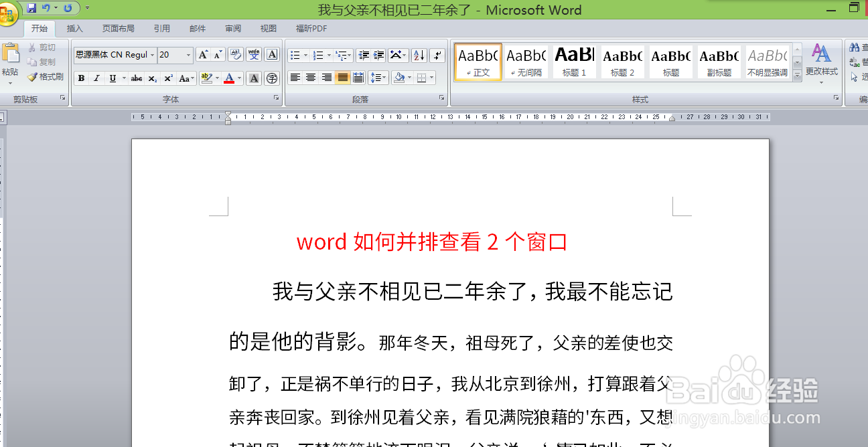Open the 福昕PDF tab
Image resolution: width=868 pixels, height=447 pixels.
point(311,29)
